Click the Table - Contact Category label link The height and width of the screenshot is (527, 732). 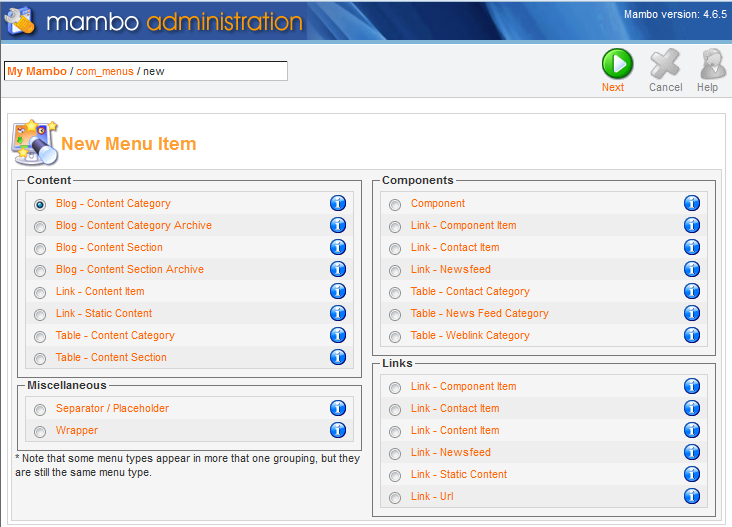[x=470, y=291]
